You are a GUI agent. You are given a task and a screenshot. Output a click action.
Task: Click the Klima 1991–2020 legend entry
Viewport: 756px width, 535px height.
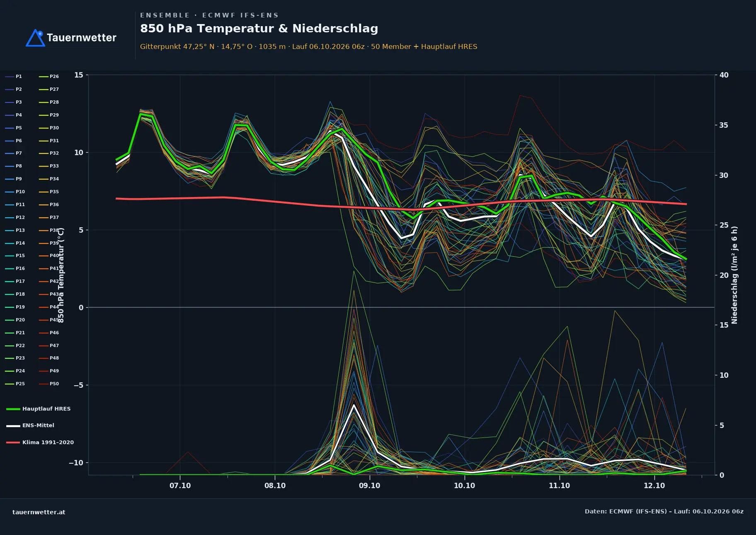tap(40, 442)
